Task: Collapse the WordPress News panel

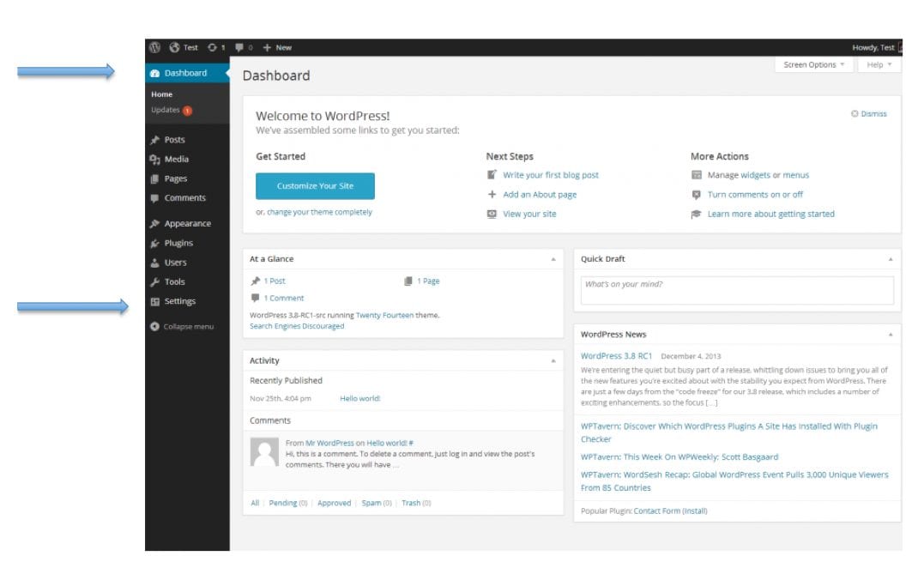Action: [x=891, y=335]
